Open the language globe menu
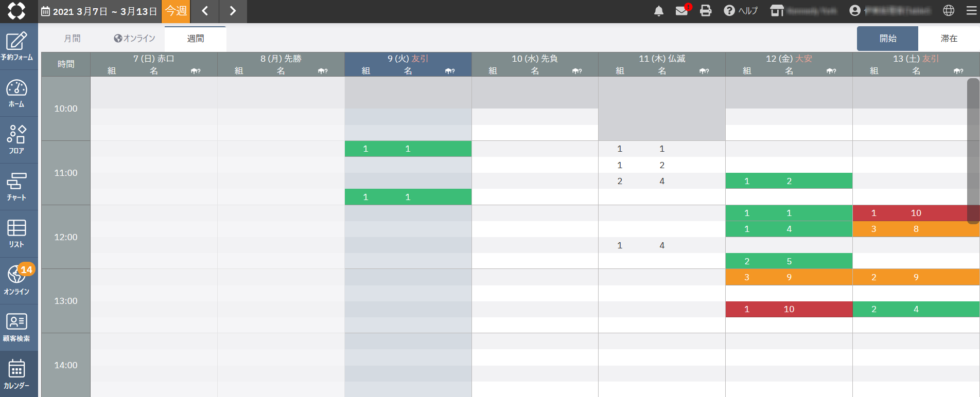The image size is (980, 397). pyautogui.click(x=949, y=11)
